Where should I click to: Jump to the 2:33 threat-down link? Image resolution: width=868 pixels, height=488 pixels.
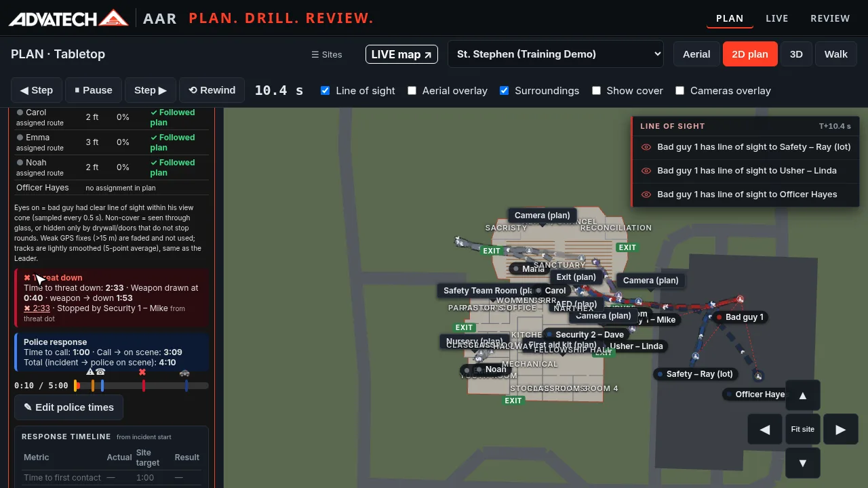[37, 308]
